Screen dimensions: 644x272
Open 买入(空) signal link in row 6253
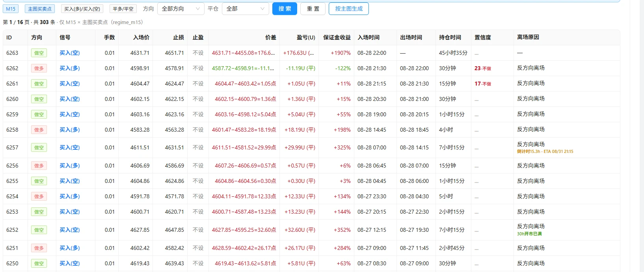(x=70, y=212)
